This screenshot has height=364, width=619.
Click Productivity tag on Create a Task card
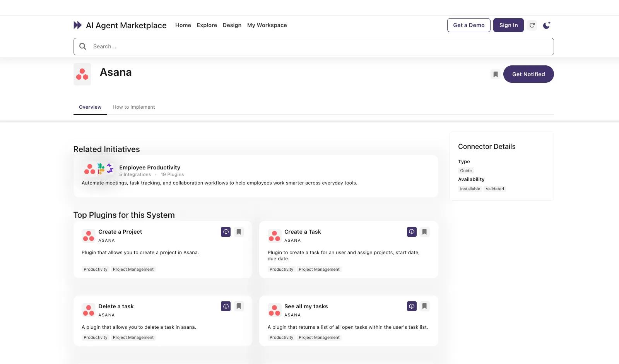281,269
